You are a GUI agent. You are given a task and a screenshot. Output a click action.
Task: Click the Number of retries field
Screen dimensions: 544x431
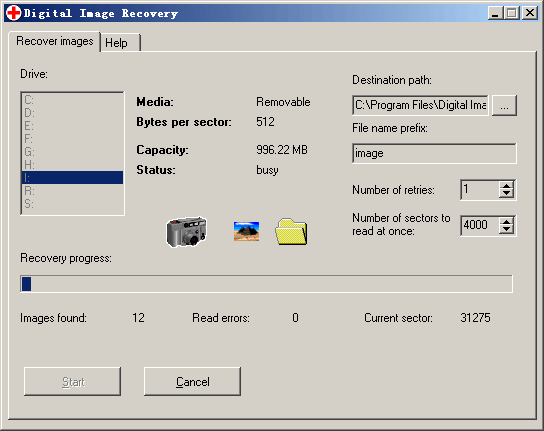pyautogui.click(x=480, y=189)
